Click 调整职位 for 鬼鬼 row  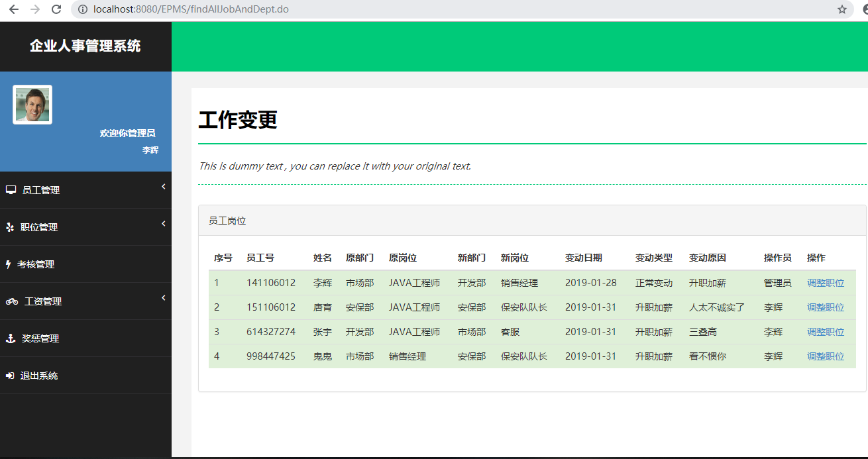[826, 356]
